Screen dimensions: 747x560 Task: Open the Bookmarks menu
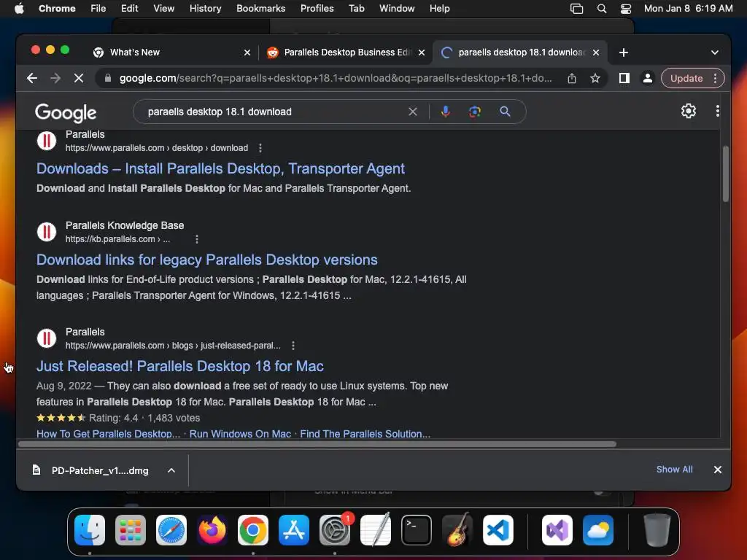[x=261, y=9]
